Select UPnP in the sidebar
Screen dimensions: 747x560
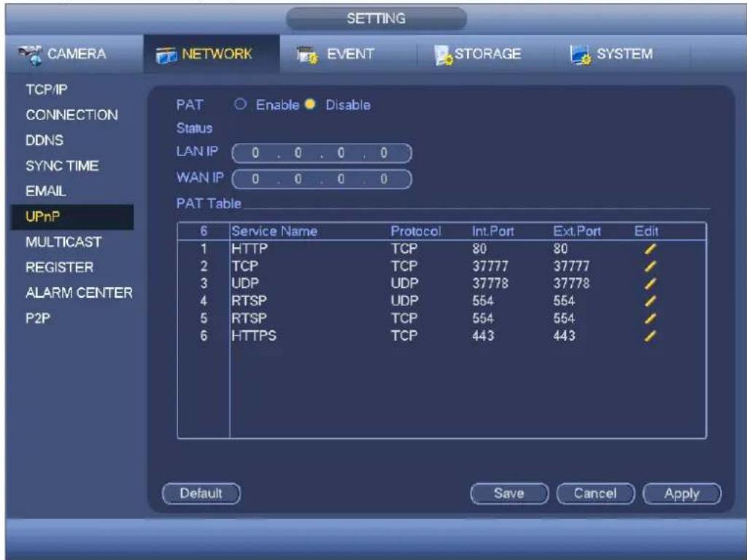coord(72,217)
